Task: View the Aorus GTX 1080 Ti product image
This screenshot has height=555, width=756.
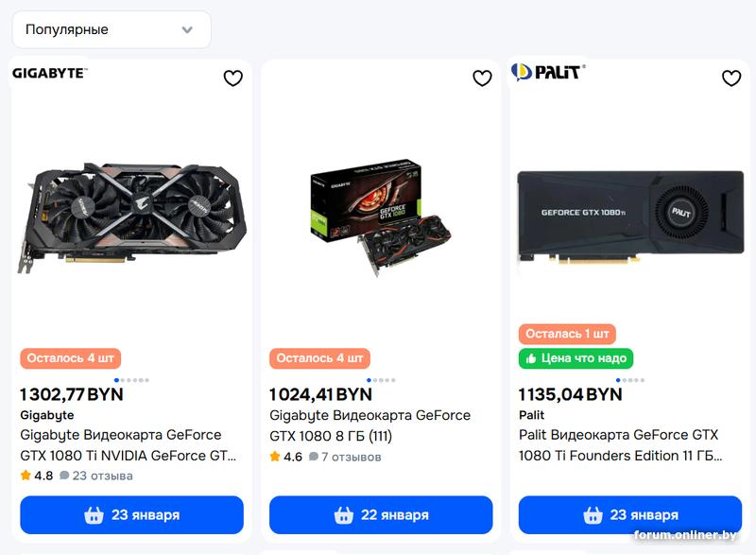Action: click(131, 217)
